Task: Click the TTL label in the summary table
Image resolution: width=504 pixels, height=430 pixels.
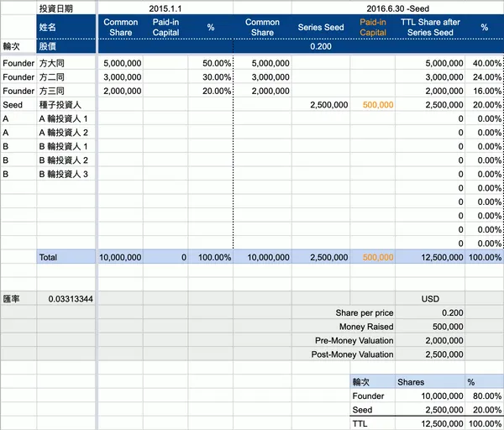Action: (x=372, y=423)
